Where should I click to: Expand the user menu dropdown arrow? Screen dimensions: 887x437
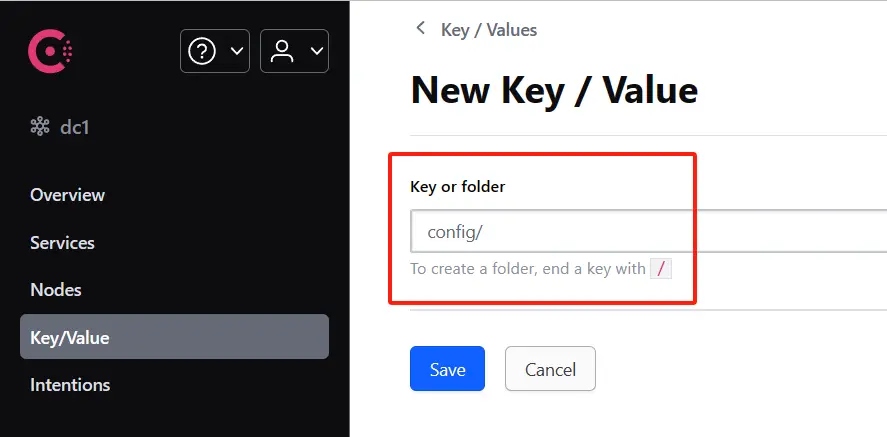pyautogui.click(x=316, y=51)
